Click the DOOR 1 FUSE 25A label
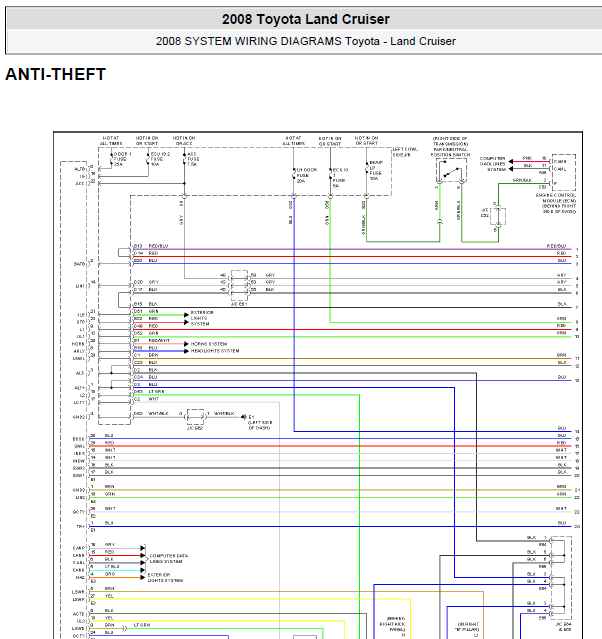602x639 pixels. (122, 159)
